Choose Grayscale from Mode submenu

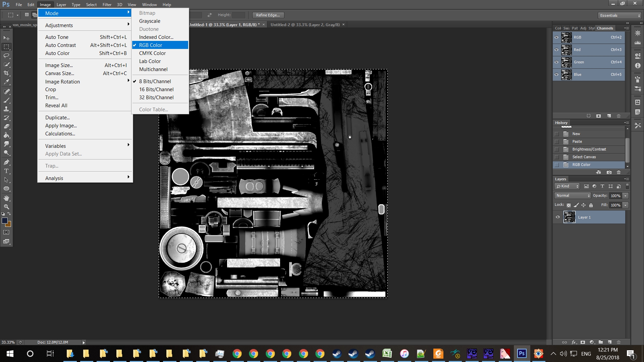(150, 21)
